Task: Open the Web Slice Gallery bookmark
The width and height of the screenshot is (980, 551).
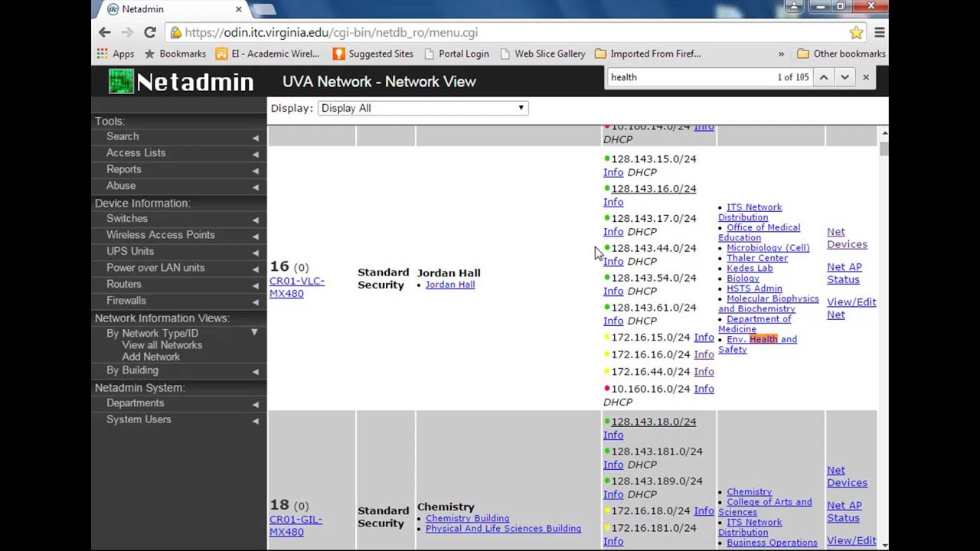Action: click(543, 54)
